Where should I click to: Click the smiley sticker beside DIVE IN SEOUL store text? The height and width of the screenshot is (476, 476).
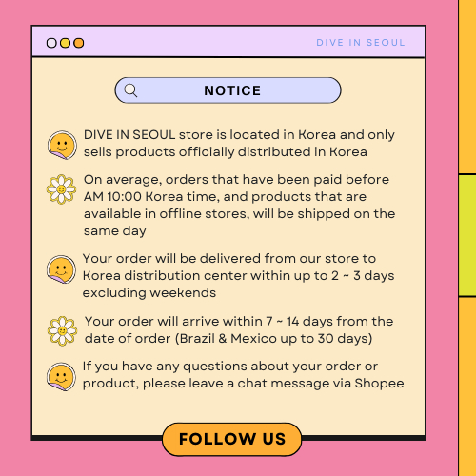click(x=62, y=145)
